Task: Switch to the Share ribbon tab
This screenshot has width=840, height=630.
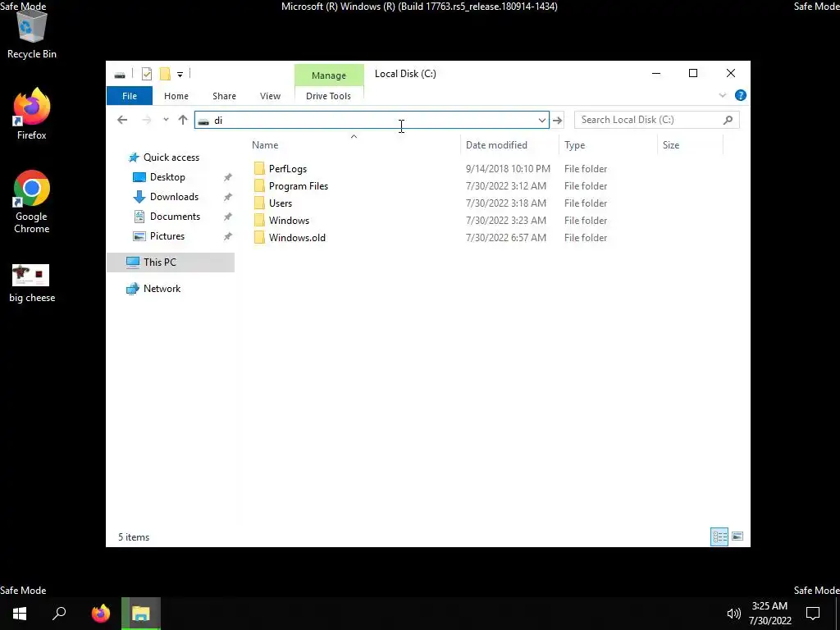Action: [224, 96]
